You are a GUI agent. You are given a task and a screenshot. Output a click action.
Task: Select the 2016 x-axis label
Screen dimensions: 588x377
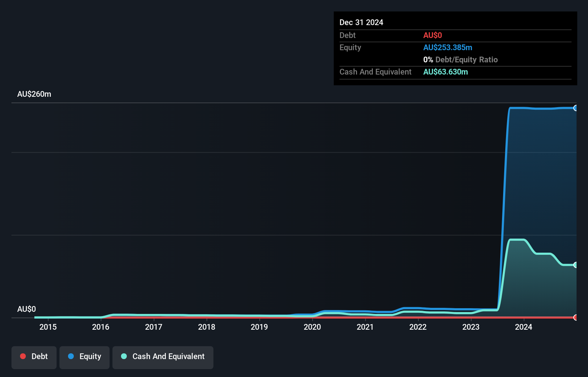click(x=101, y=327)
